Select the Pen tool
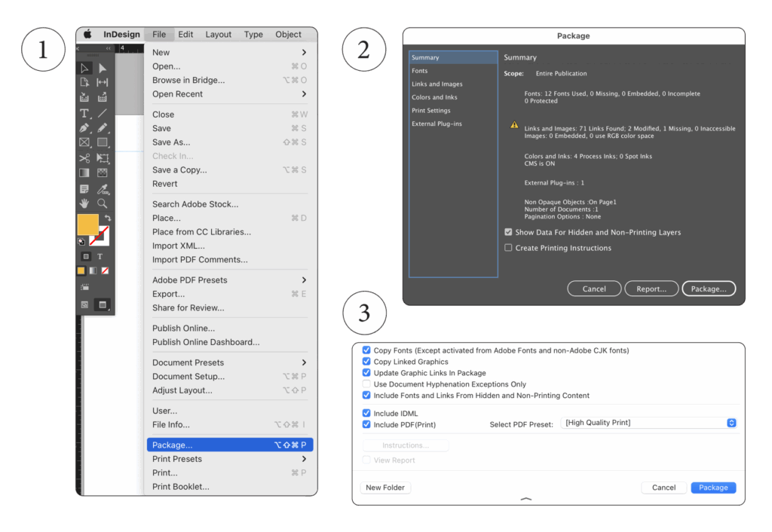The width and height of the screenshot is (772, 532). click(84, 128)
